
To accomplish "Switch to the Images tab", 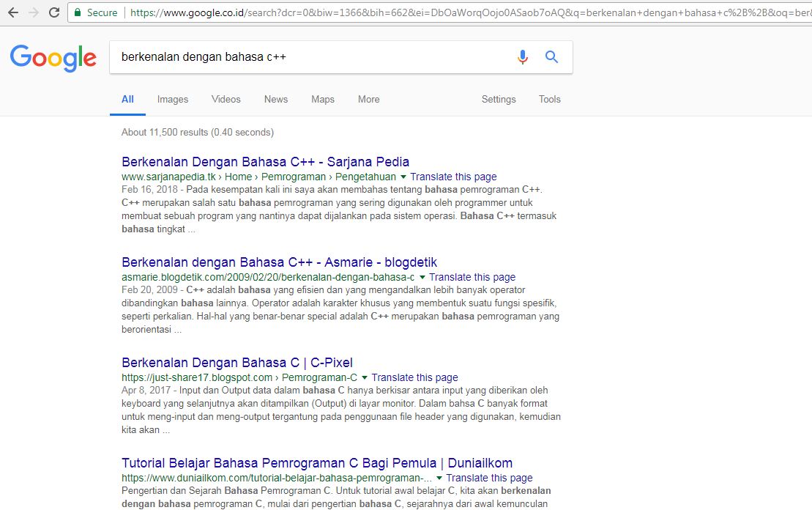I will (173, 99).
